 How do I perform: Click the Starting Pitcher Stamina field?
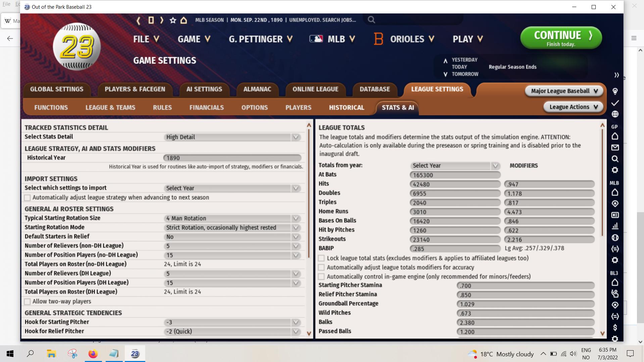[x=526, y=286]
